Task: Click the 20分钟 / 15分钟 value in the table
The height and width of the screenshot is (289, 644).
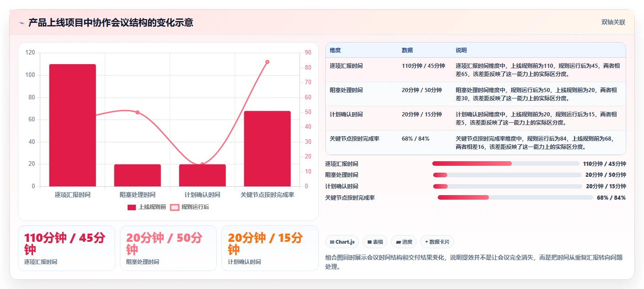Action: click(x=422, y=115)
